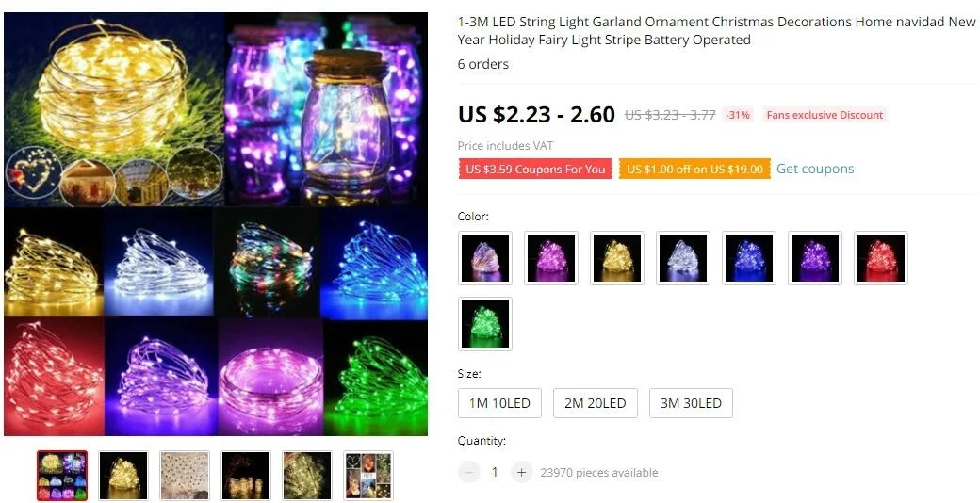Select the pink light color option
Image resolution: width=980 pixels, height=503 pixels.
click(551, 258)
